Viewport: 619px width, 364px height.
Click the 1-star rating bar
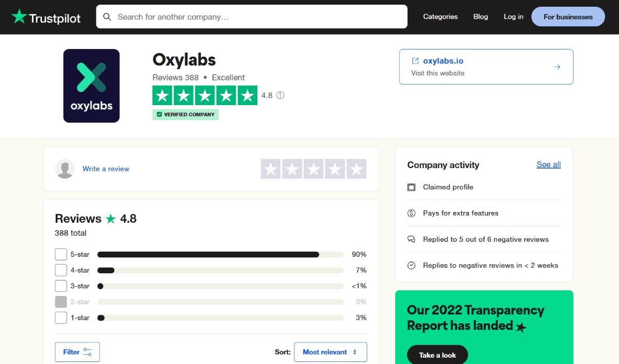coord(220,318)
